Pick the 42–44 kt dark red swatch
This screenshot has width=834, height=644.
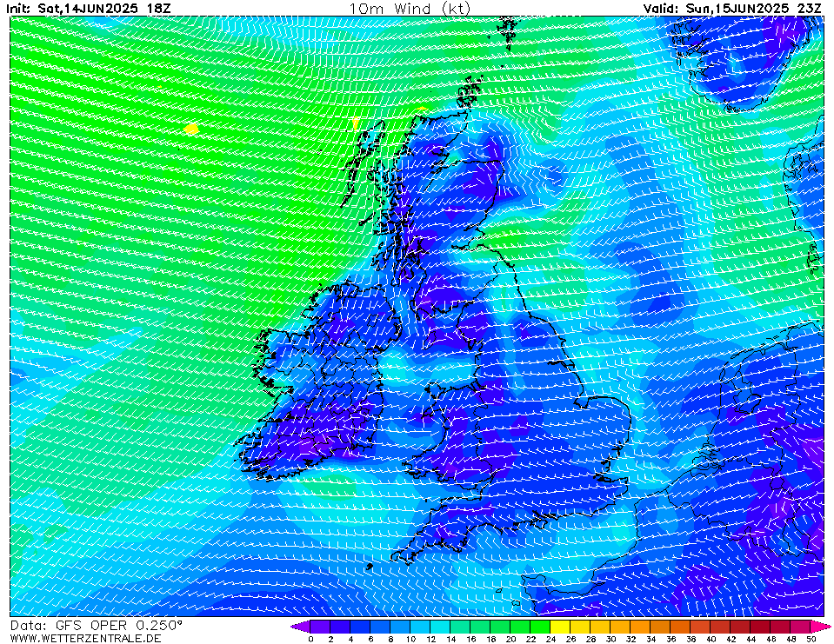click(740, 627)
